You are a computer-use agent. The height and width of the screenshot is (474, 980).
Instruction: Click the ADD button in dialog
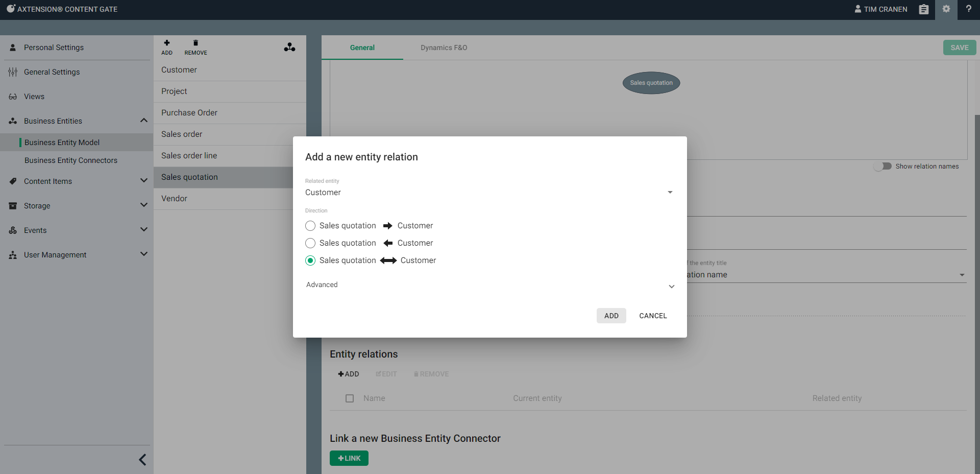coord(611,316)
